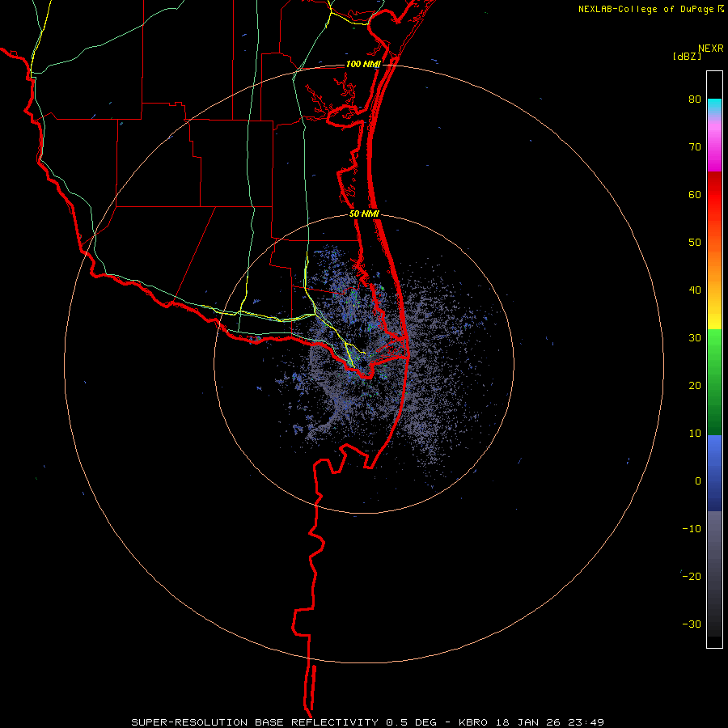The image size is (728, 728).
Task: Click the -20 value on dBZ scale
Action: pos(692,576)
